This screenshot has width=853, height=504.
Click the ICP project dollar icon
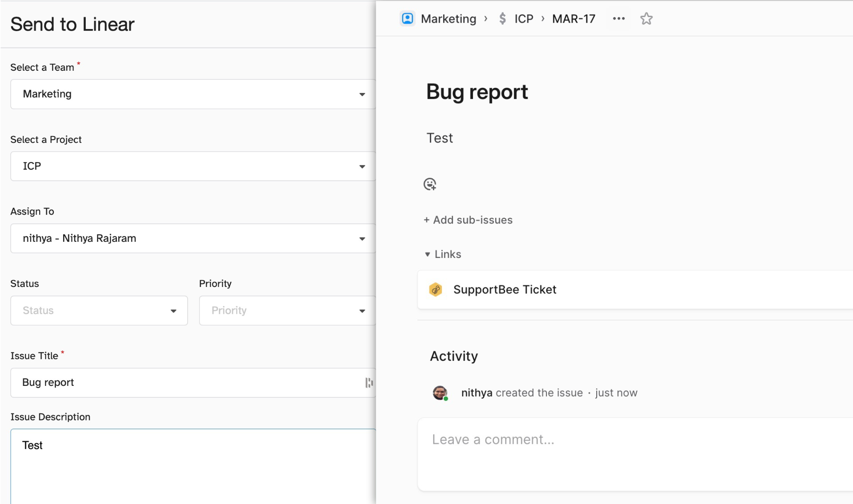point(502,19)
